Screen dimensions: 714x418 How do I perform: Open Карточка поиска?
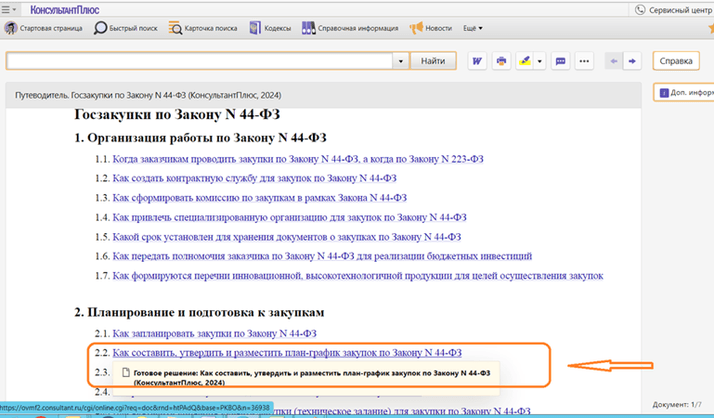[x=211, y=28]
